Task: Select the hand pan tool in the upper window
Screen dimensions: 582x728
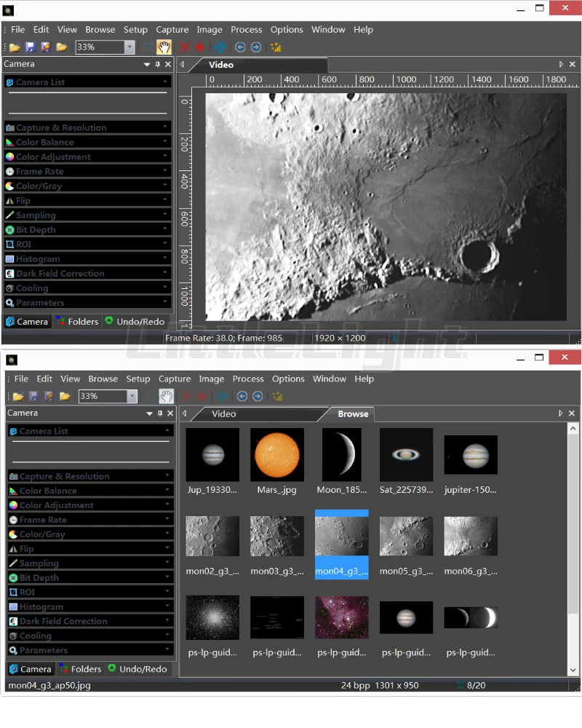Action: (164, 47)
